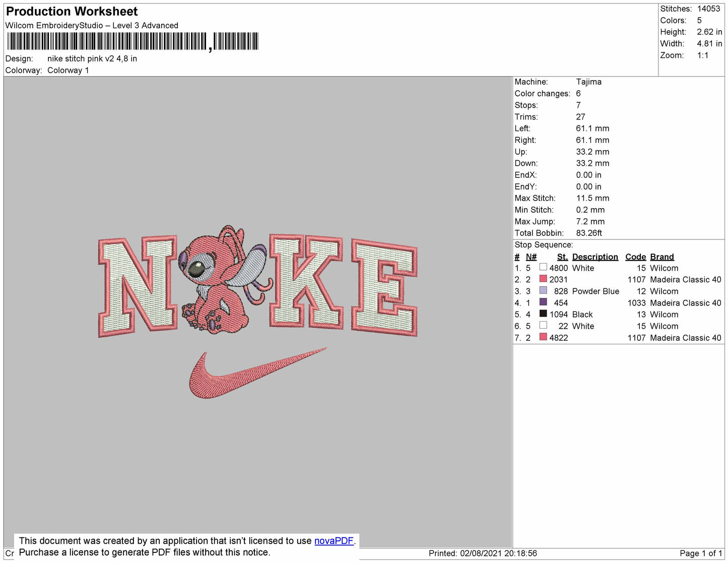728x563 pixels.
Task: Select the pink swatch beside stitch count 2031
Action: (543, 279)
